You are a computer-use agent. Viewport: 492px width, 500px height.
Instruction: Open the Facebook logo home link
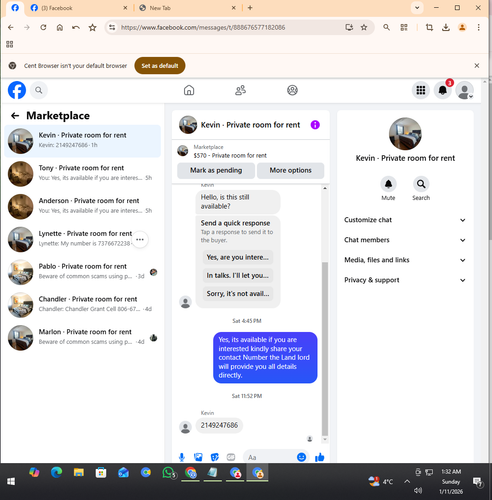coord(17,90)
